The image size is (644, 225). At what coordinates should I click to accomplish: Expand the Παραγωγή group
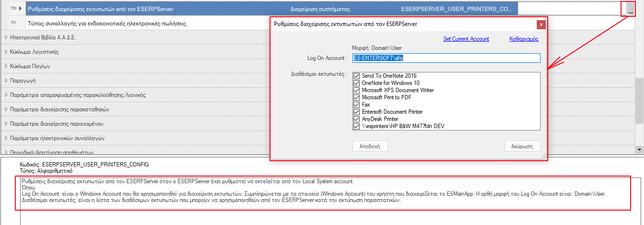6,81
